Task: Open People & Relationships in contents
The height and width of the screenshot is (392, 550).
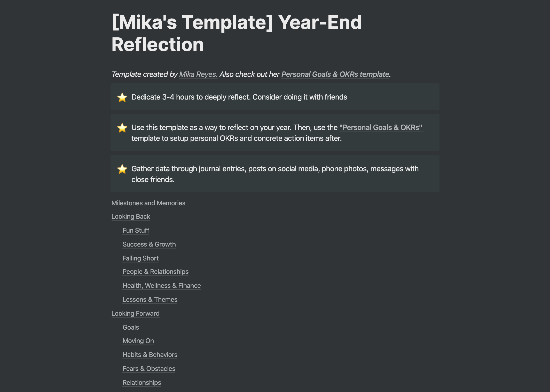Action: click(155, 272)
